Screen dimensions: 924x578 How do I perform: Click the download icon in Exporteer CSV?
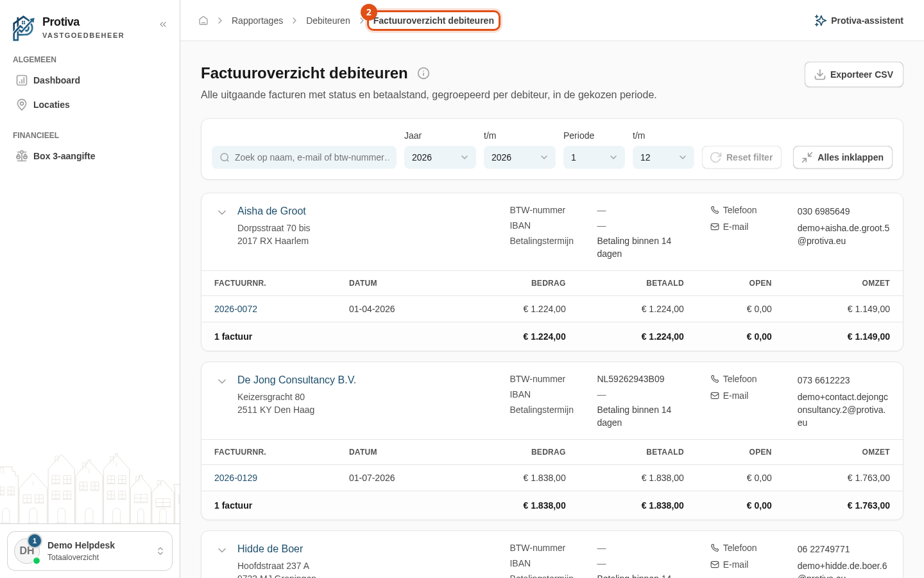click(x=820, y=74)
